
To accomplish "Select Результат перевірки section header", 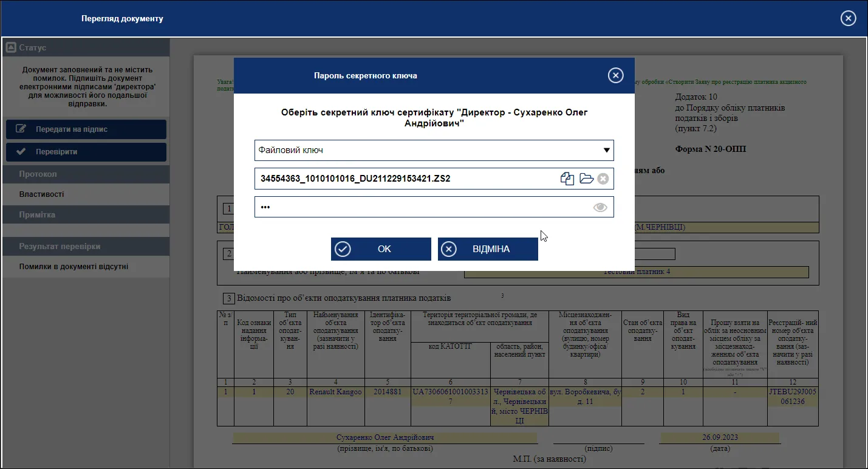I will (86, 247).
